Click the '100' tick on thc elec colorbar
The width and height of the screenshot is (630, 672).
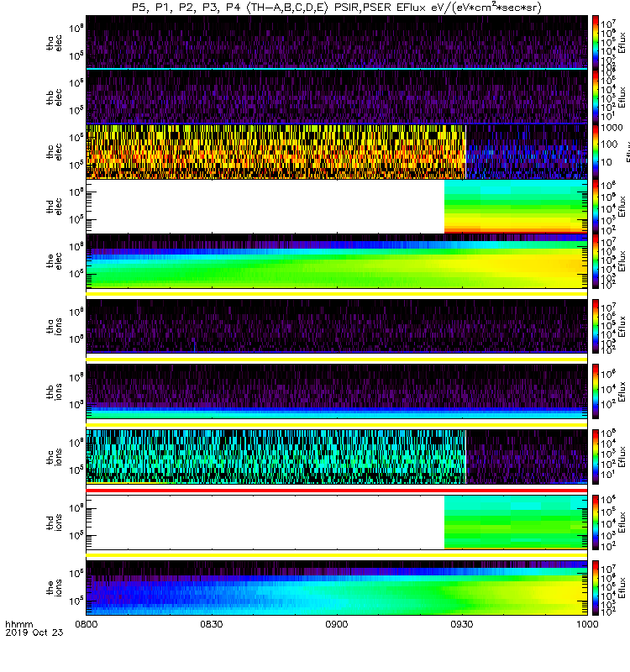point(609,144)
